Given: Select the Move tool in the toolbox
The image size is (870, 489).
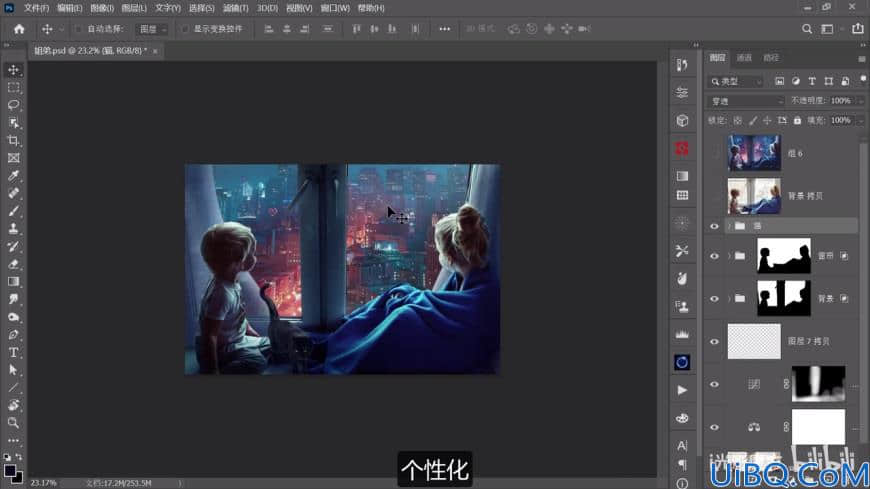Looking at the screenshot, I should click(x=13, y=70).
